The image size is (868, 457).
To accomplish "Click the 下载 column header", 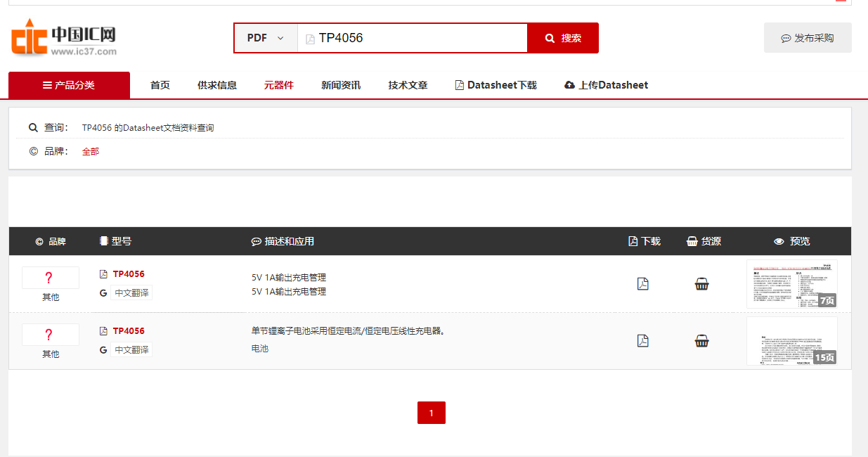I will [644, 241].
